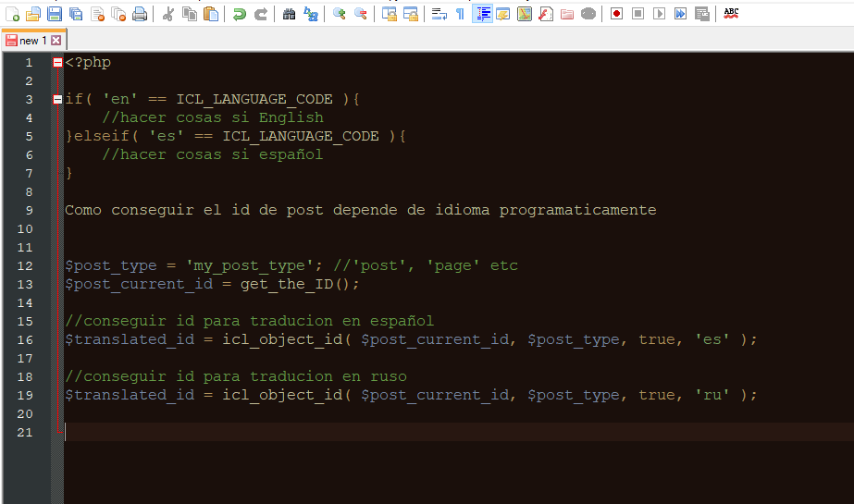Close the 'new 1' tab with X
This screenshot has width=854, height=504.
[x=56, y=41]
